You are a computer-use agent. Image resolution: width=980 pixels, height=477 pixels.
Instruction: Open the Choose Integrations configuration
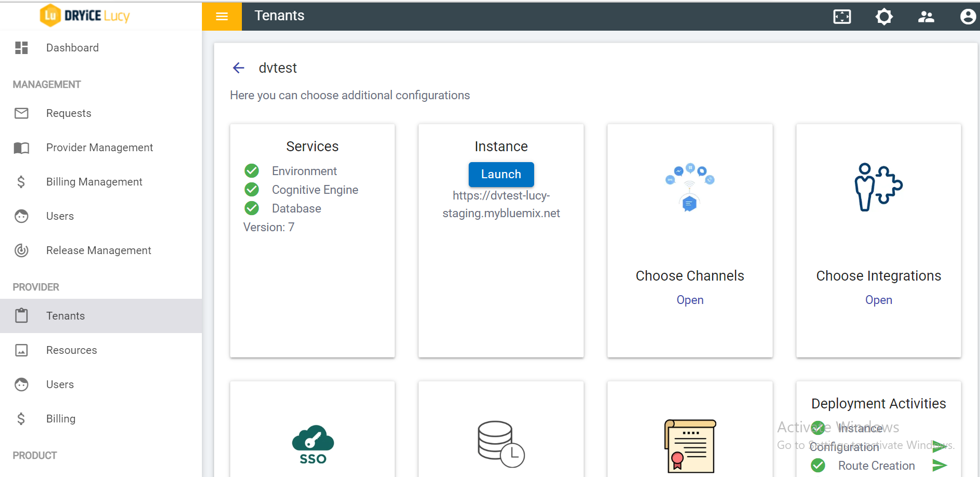(x=878, y=300)
